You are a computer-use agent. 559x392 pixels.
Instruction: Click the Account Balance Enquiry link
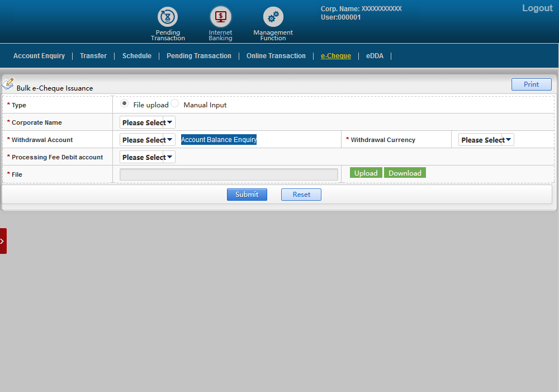coord(219,140)
